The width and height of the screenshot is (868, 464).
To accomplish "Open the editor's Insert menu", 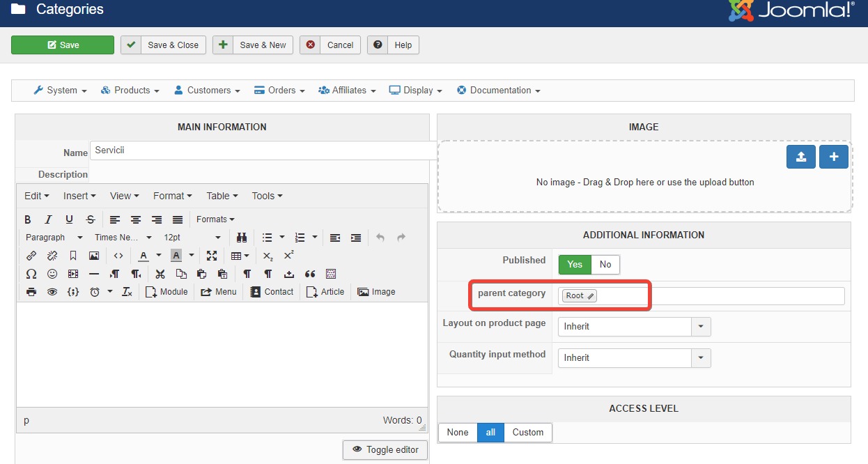I will (79, 196).
